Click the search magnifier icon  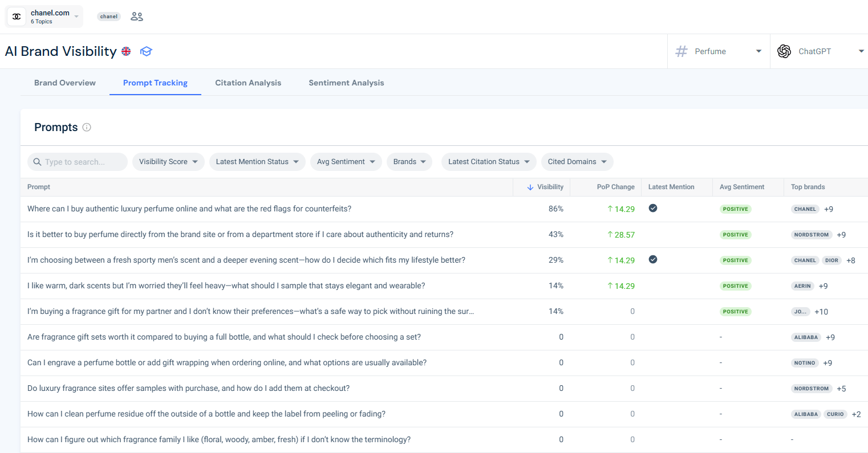37,162
